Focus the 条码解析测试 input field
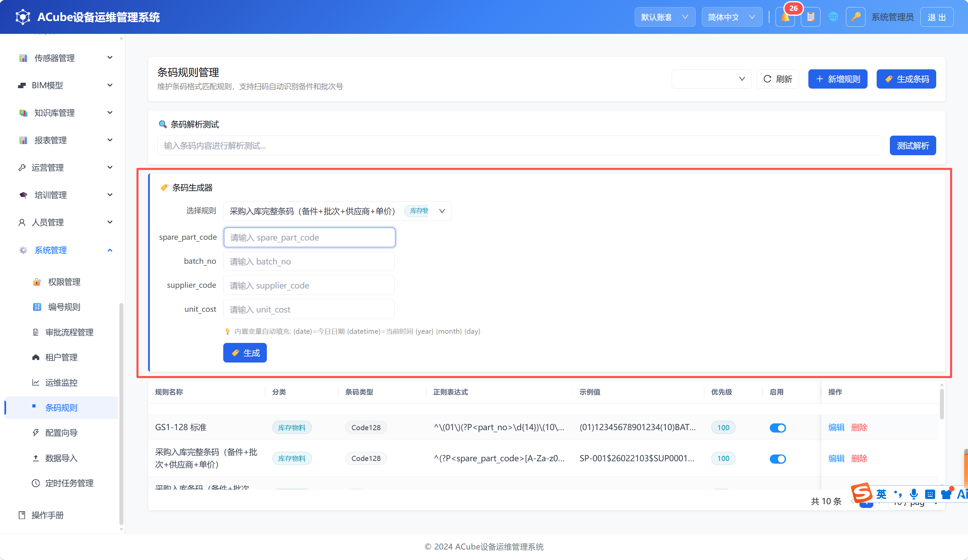Screen dimensions: 968x560 (x=520, y=145)
